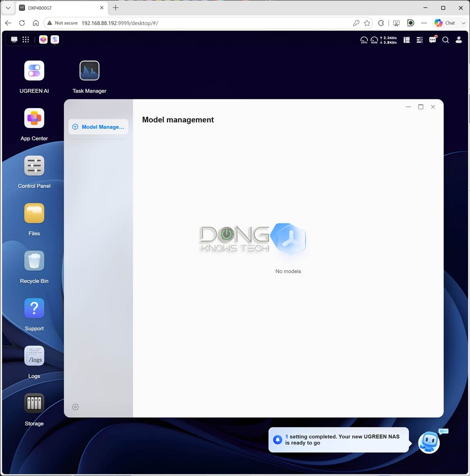Open the browser screenshot tool icon

396,23
